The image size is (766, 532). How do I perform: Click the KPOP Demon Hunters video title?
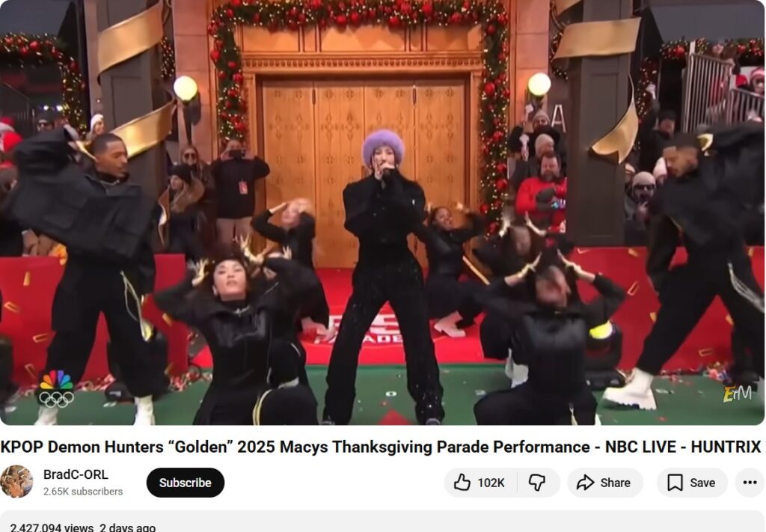381,447
